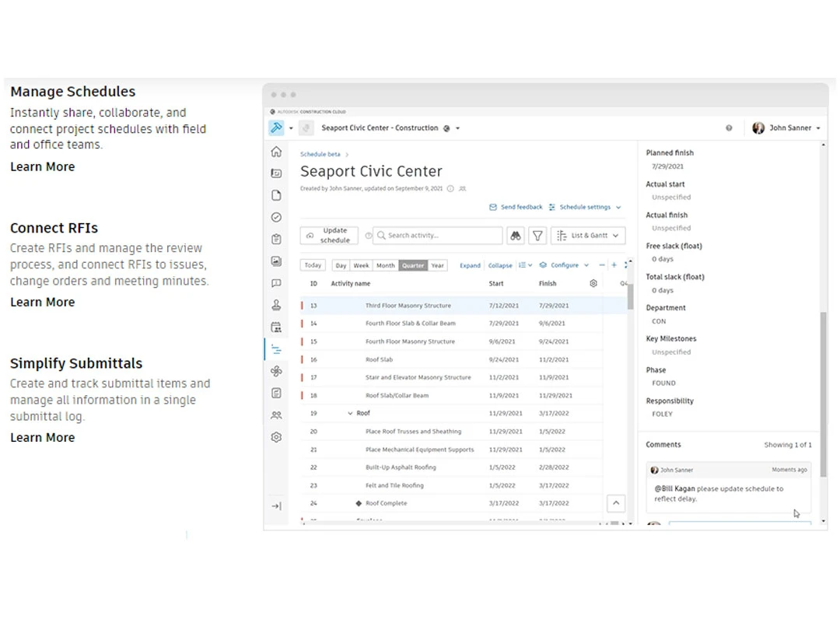The width and height of the screenshot is (840, 630).
Task: Select Built-Up Asphalt Roofing activity
Action: coord(451,467)
